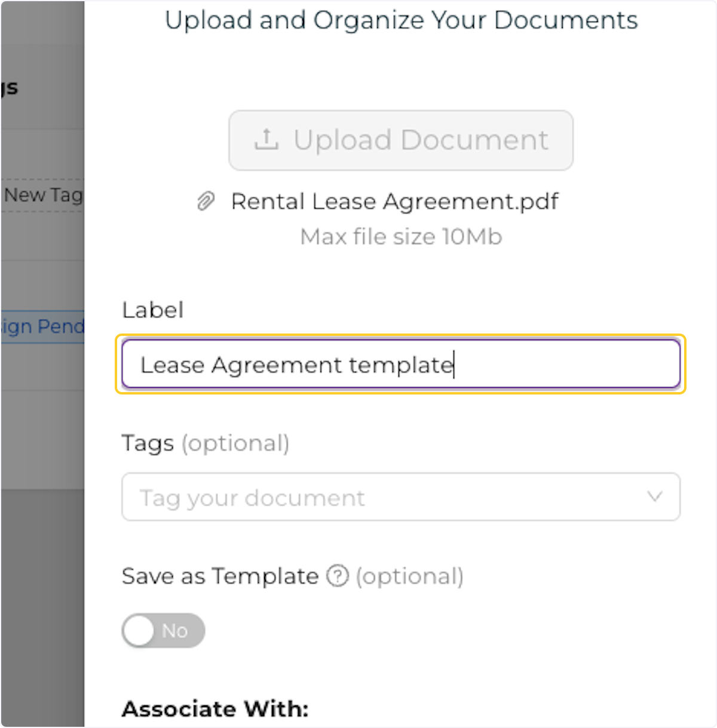The image size is (717, 728).
Task: Click the chevron inside the Tags dropdown
Action: 655,497
